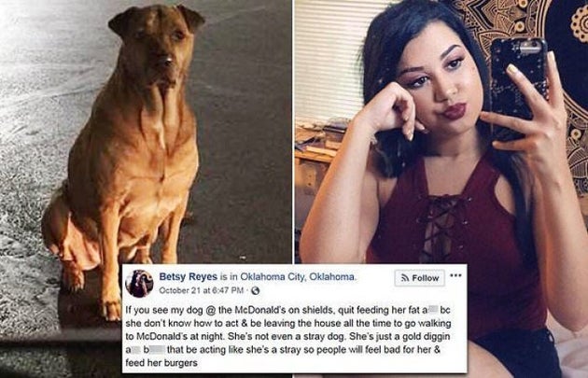Click the feed icon inside the Follow button
The height and width of the screenshot is (378, 588).
coord(405,278)
